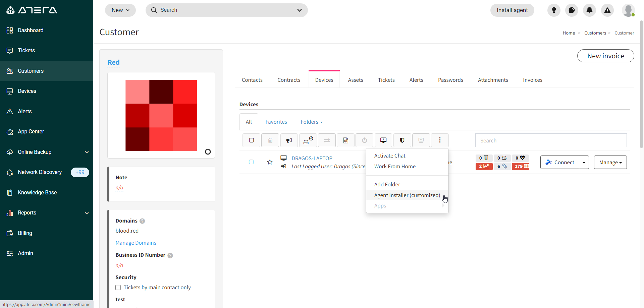Check the DRAGOS-LAPTOP row checkbox
644x308 pixels.
[x=251, y=162]
